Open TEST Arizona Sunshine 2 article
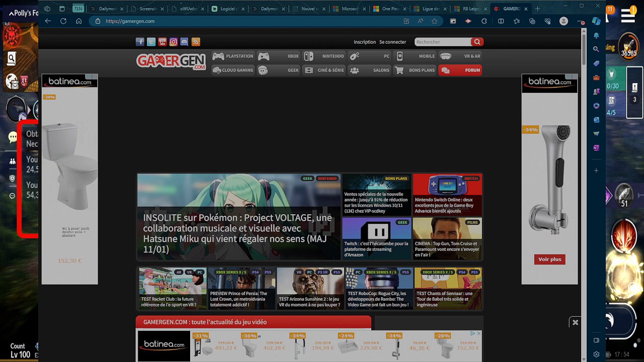The width and height of the screenshot is (644, 362). coord(310,289)
